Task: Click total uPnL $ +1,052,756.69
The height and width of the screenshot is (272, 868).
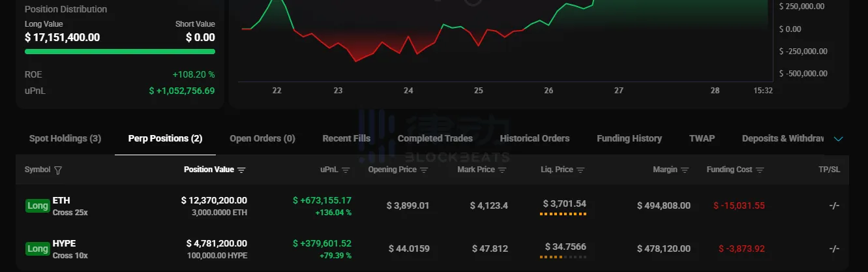Action: [x=182, y=91]
